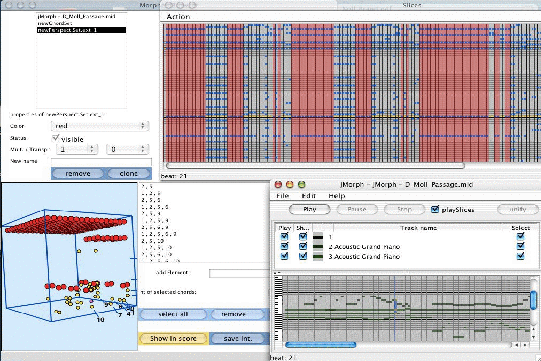The height and width of the screenshot is (361, 541).
Task: Click the Action label in Slices window
Action: point(178,17)
